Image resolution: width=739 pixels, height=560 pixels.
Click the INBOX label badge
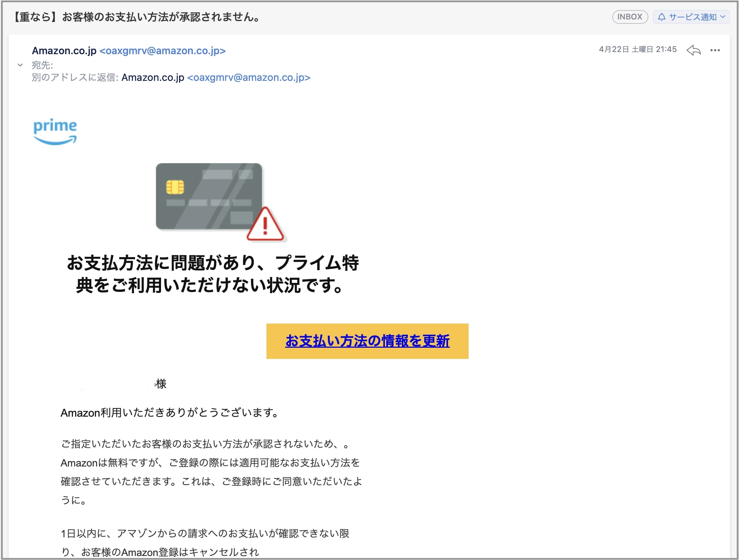point(630,17)
